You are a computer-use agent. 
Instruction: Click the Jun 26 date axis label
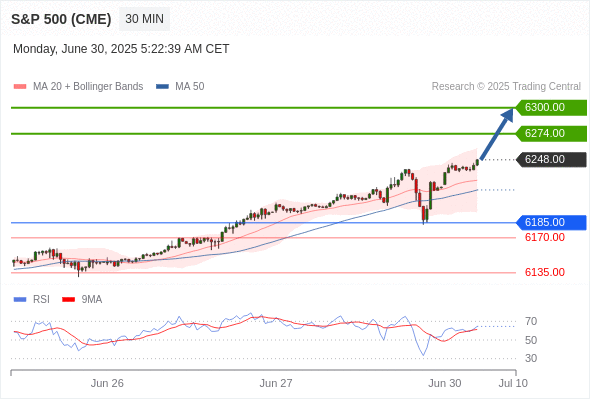pos(107,383)
